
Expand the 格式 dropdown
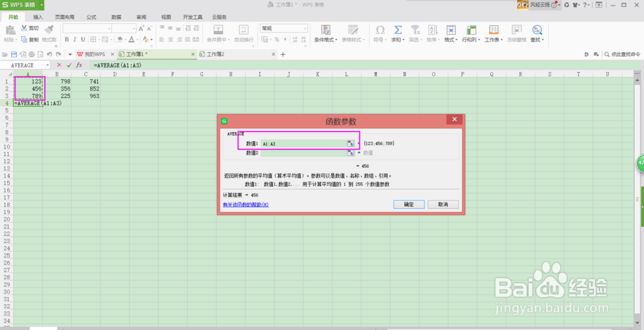(x=457, y=40)
